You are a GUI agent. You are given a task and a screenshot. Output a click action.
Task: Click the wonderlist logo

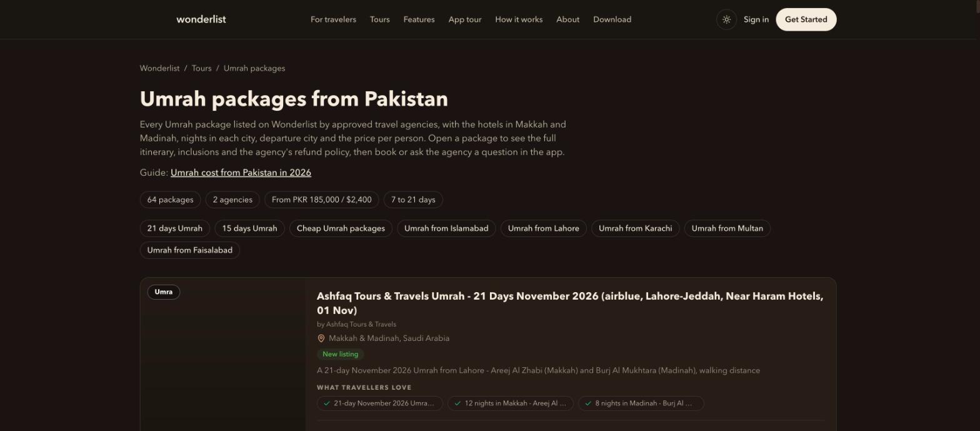[201, 19]
